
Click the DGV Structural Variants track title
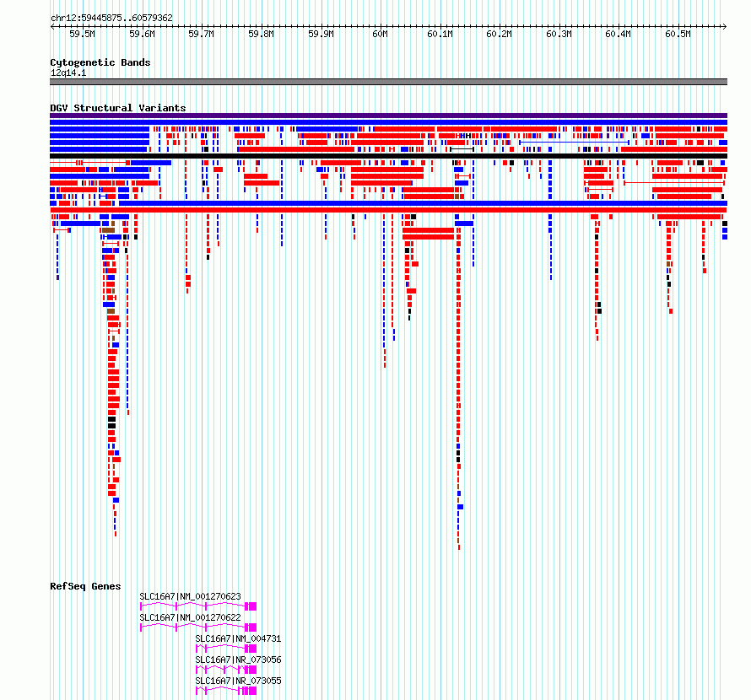tap(118, 108)
